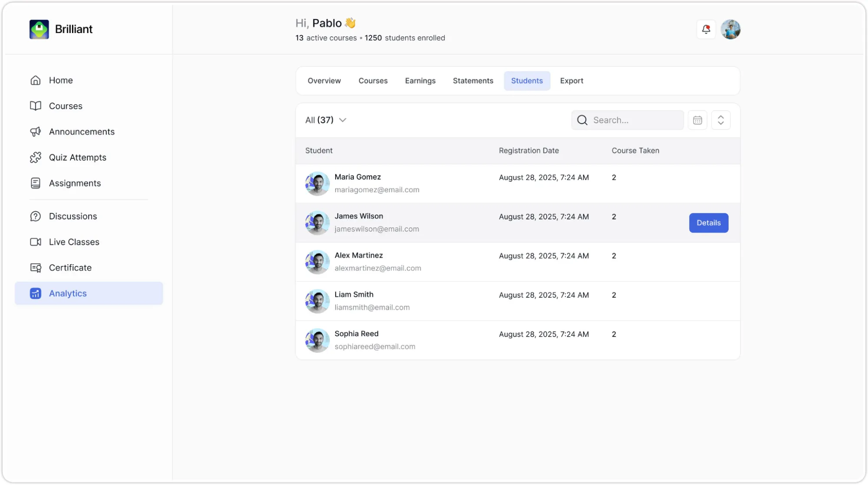Click the Quiz Attempts puzzle icon
868x485 pixels.
[x=36, y=157]
